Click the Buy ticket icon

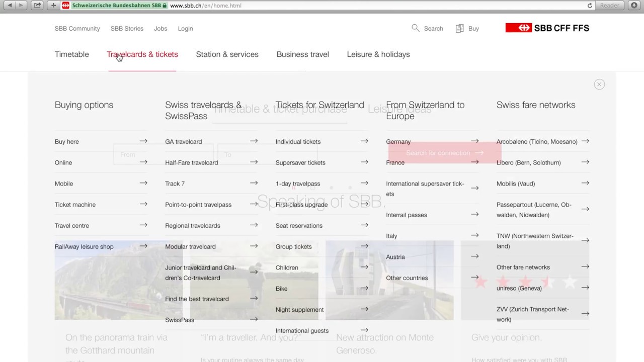(459, 28)
